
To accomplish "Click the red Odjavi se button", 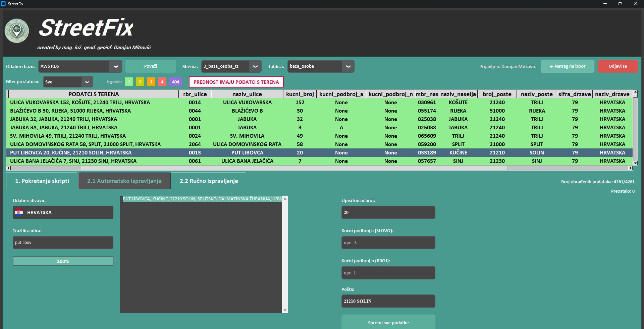I will click(618, 66).
